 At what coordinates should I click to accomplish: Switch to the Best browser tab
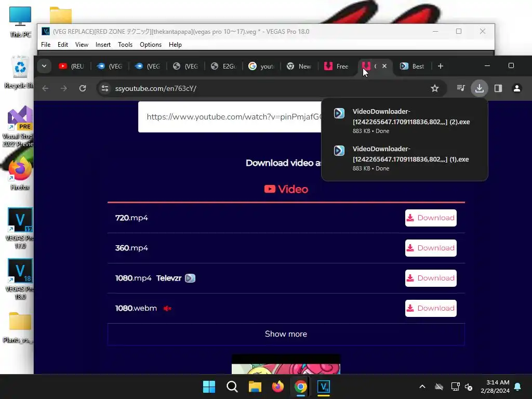pyautogui.click(x=413, y=66)
